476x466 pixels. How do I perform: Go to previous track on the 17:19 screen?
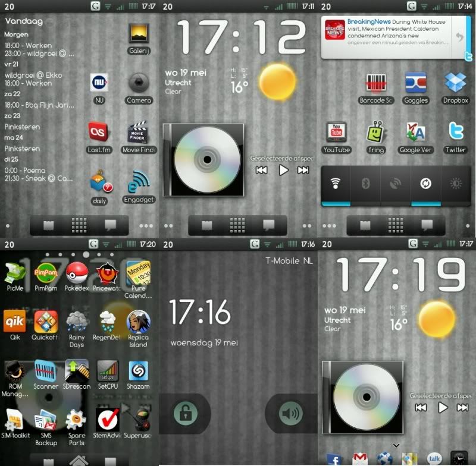[x=421, y=408]
